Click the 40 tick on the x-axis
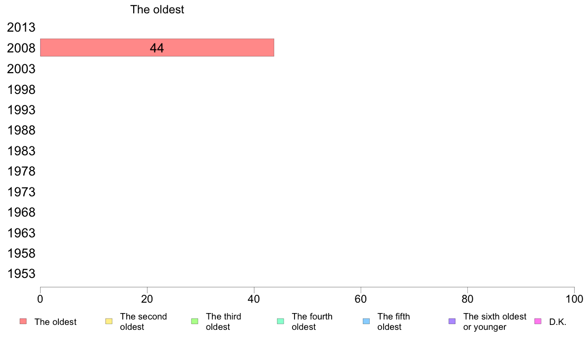The width and height of the screenshot is (588, 364). (x=254, y=299)
